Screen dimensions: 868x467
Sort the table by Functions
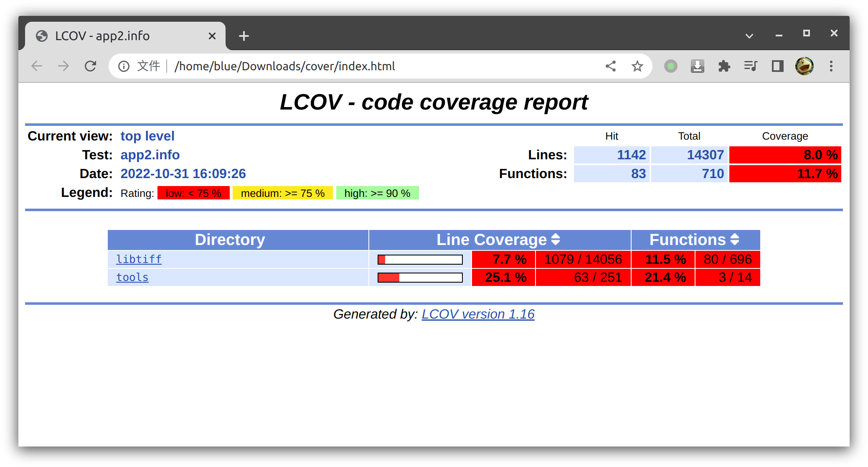[x=735, y=240]
